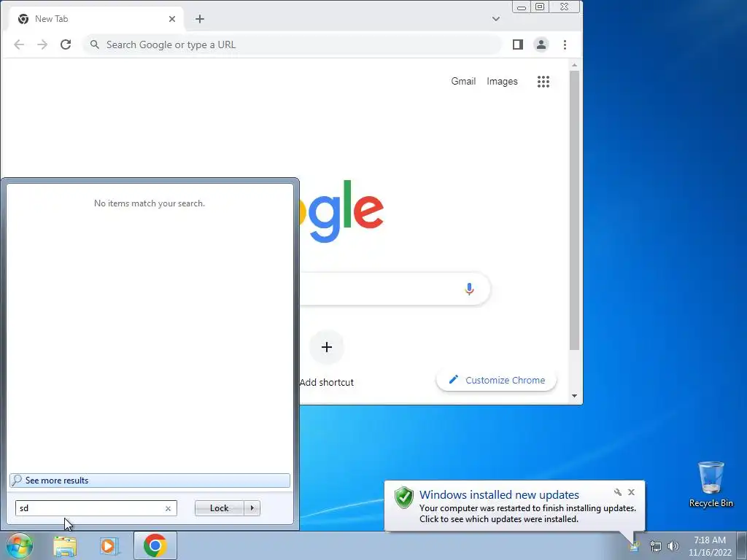Clear the Start menu search text
This screenshot has height=560, width=747.
169,508
